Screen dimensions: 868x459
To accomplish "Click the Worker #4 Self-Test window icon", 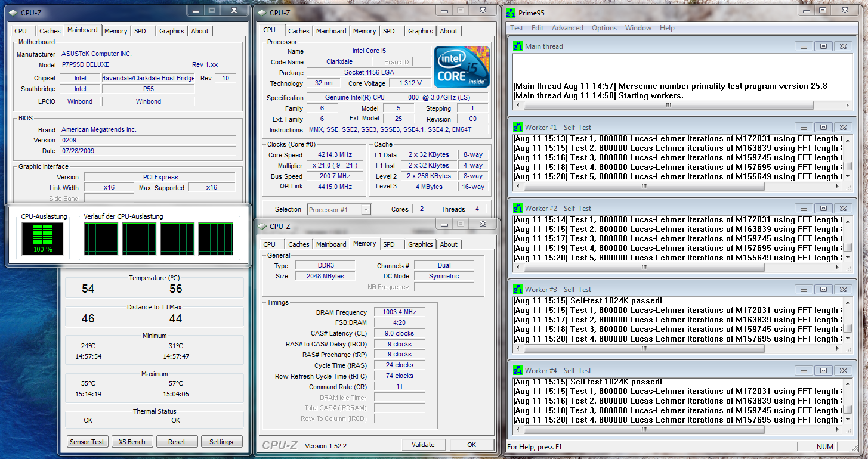I will pos(518,371).
